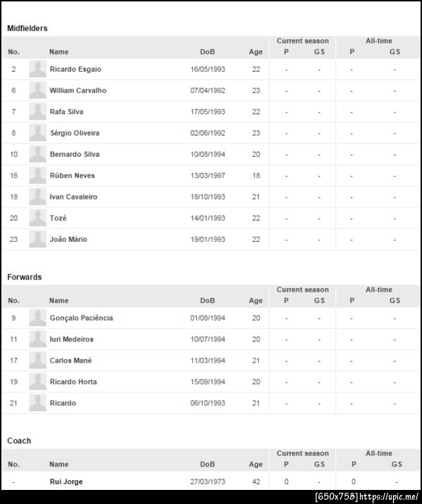The image size is (422, 504).
Task: Open Rafa Silva's player page
Action: point(68,112)
